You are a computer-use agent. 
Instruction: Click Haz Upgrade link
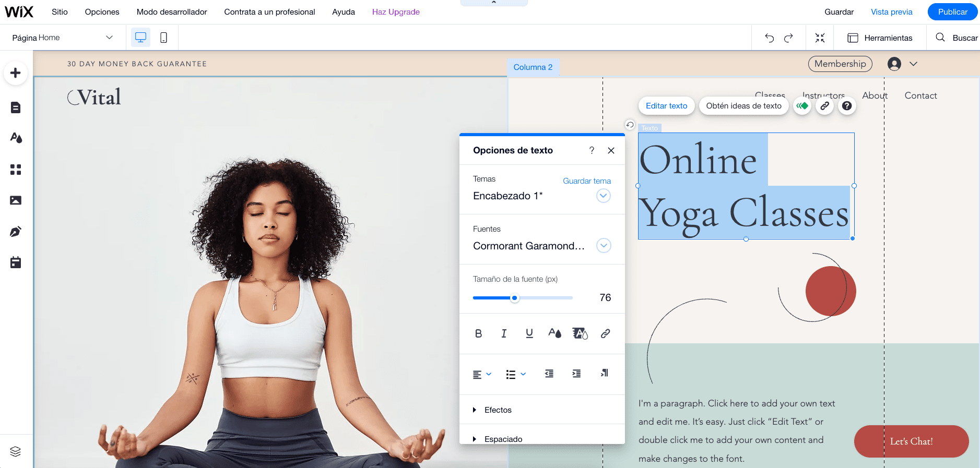coord(396,11)
